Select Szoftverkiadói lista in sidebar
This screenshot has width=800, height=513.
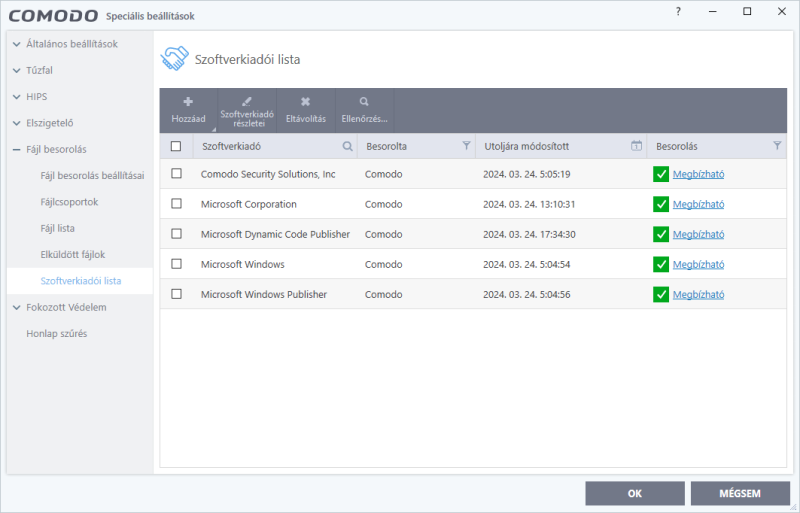pyautogui.click(x=81, y=281)
